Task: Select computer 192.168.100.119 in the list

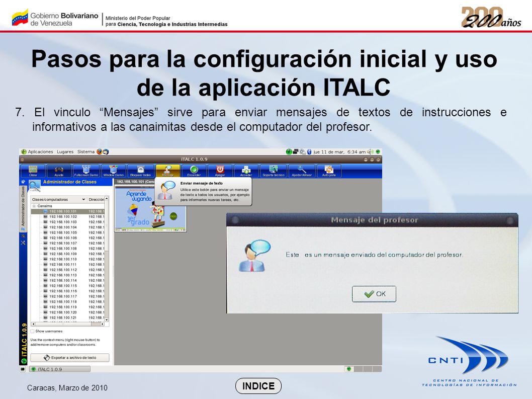Action: pos(68,307)
